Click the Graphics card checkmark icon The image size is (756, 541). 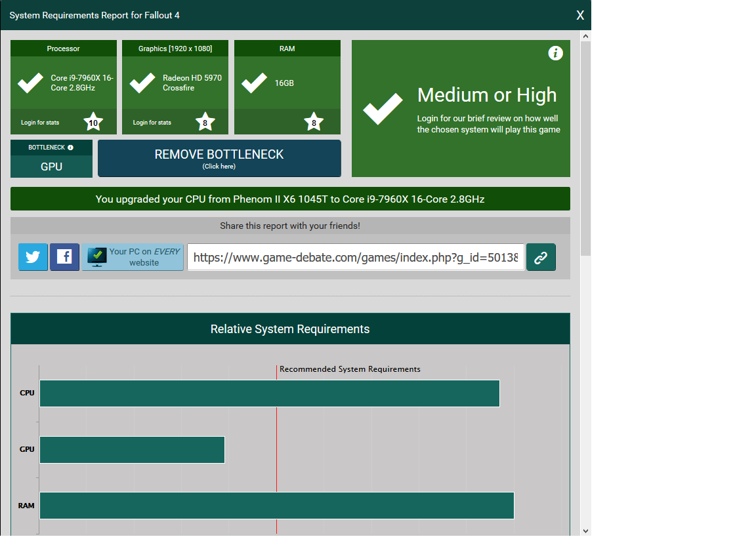[142, 83]
